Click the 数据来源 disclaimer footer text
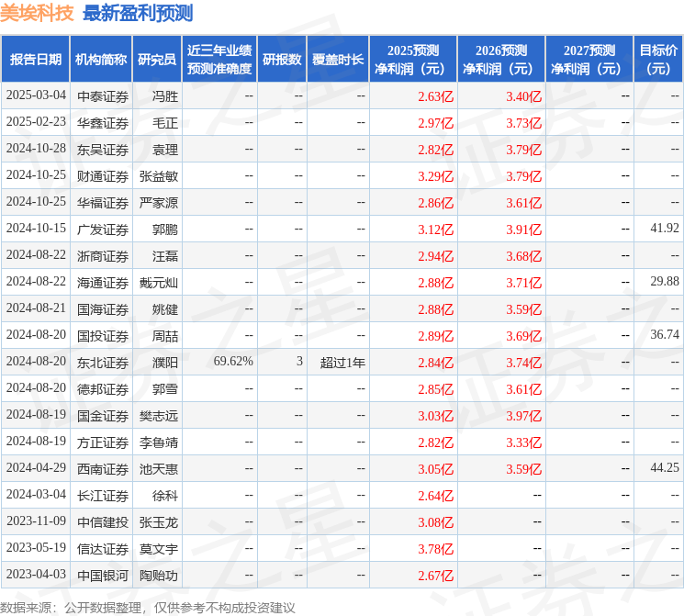The width and height of the screenshot is (684, 616). [148, 608]
